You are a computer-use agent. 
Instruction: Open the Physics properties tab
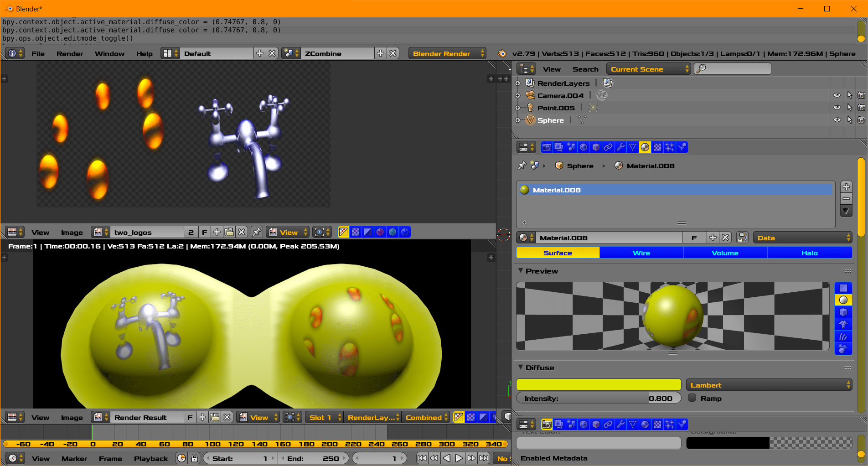[x=682, y=147]
